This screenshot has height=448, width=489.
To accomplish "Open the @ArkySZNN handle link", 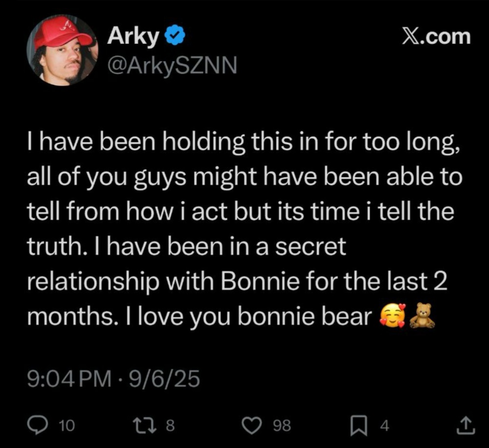I will click(172, 66).
